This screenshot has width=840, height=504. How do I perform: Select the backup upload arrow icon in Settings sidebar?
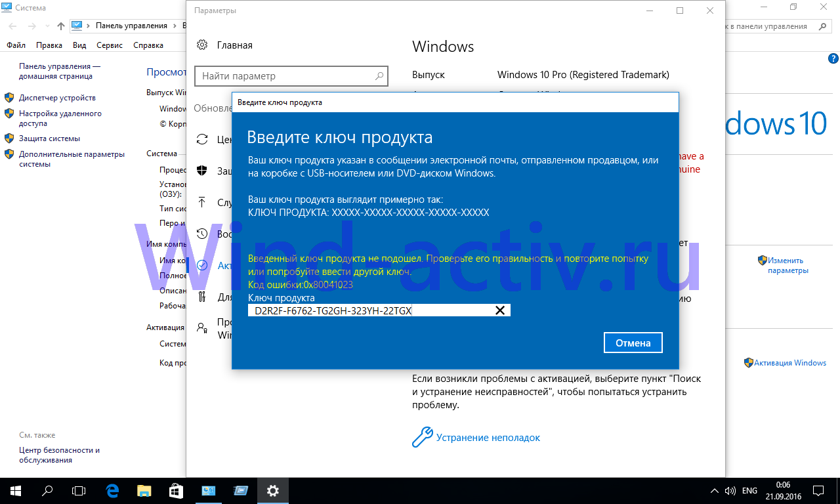click(202, 202)
